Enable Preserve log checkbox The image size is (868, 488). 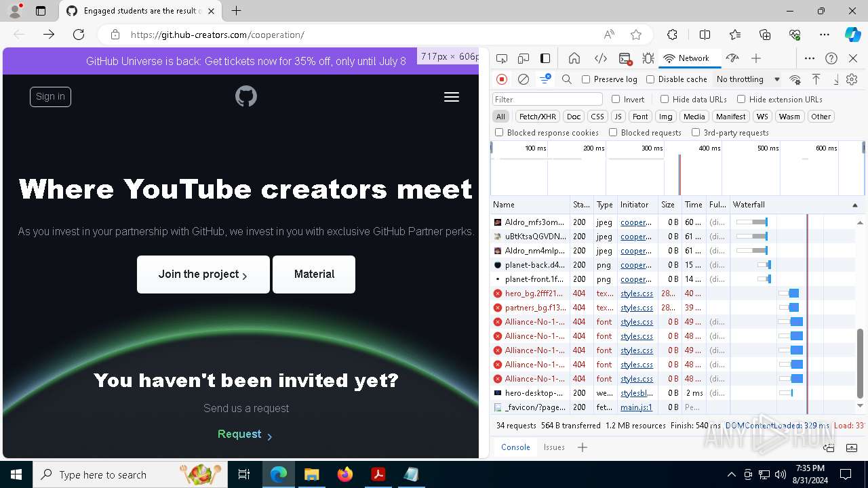[586, 79]
